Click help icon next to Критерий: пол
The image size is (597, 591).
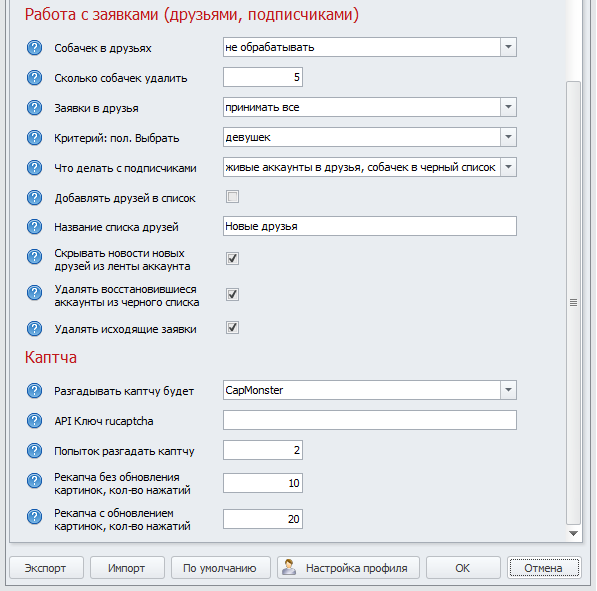pyautogui.click(x=34, y=138)
